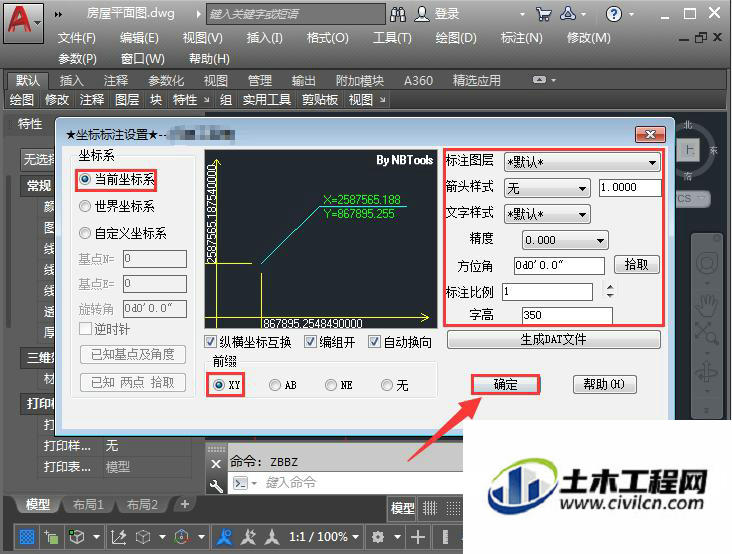Switch to the 参数化 ribbon tab
The height and width of the screenshot is (554, 732).
pyautogui.click(x=166, y=81)
